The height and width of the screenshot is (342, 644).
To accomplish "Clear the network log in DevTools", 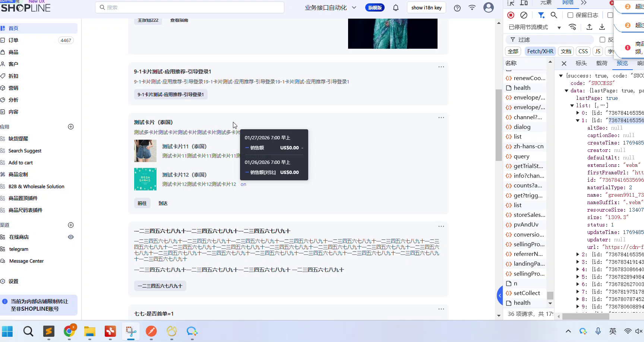I will [524, 15].
